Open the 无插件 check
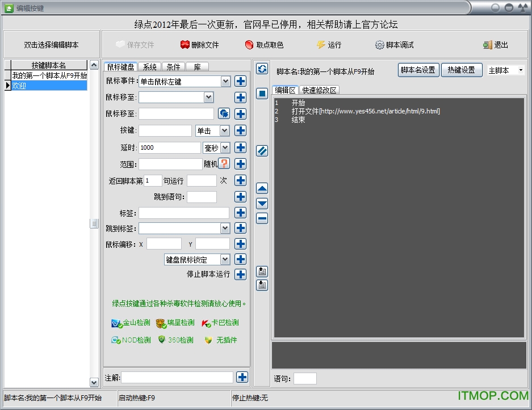Screen dimensions: 532x410 221,340
